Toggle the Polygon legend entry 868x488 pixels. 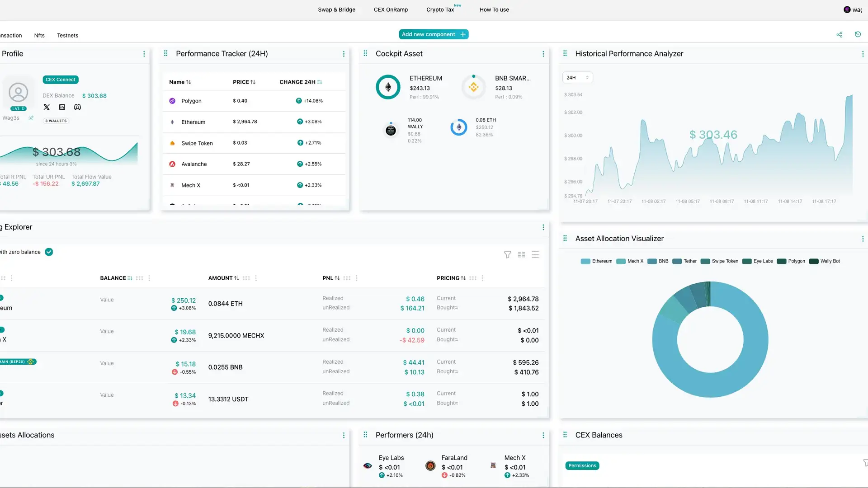tap(791, 261)
